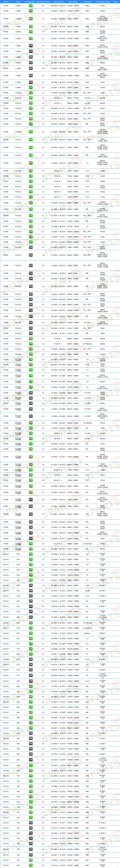The height and width of the screenshot is (868, 120).
Task: Click PB fuel icon in Focus Kombi PNDA row
Action: point(31,475)
